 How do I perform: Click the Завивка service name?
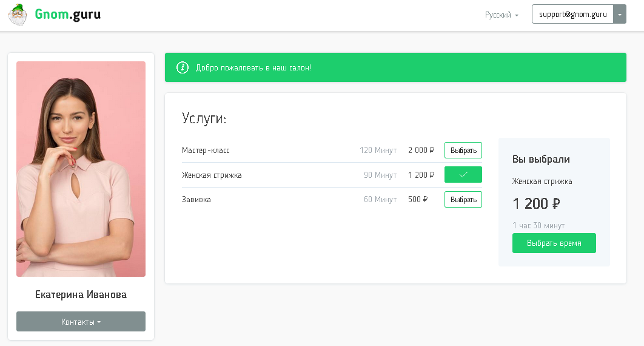pyautogui.click(x=196, y=199)
